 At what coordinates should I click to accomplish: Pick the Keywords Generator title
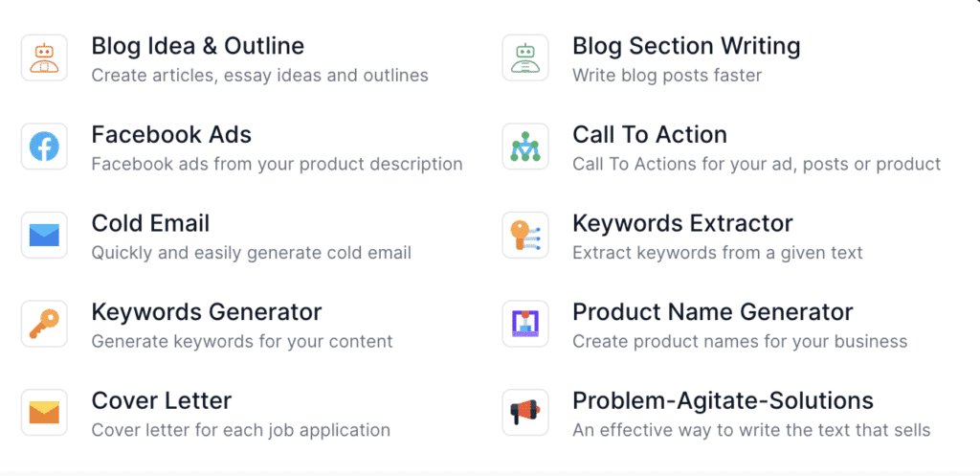point(207,312)
